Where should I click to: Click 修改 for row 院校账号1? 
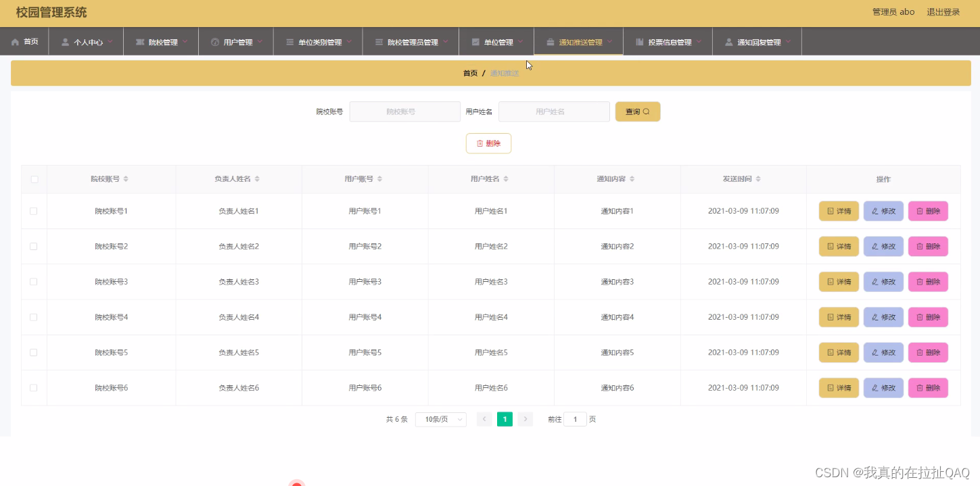click(883, 211)
